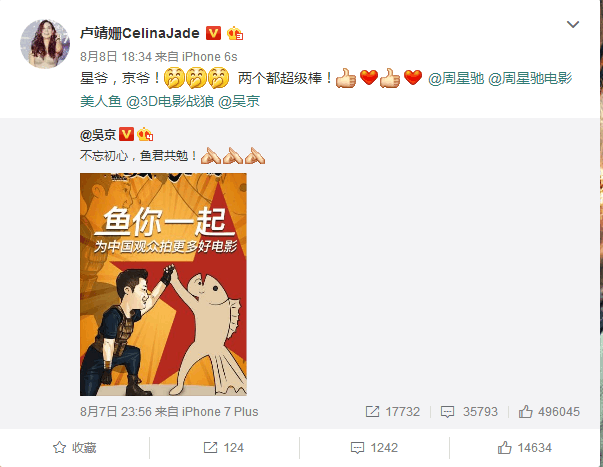Screen dimensions: 603x467
Task: Open the @周星驰 mention link
Action: 456,78
